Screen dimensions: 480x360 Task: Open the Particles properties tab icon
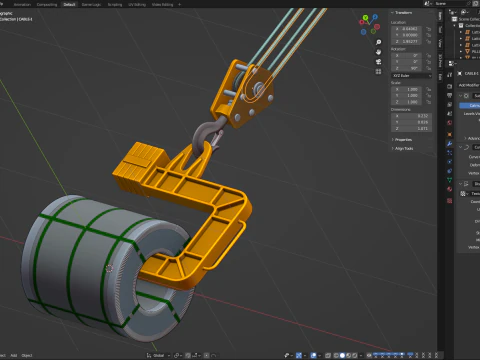click(x=449, y=153)
